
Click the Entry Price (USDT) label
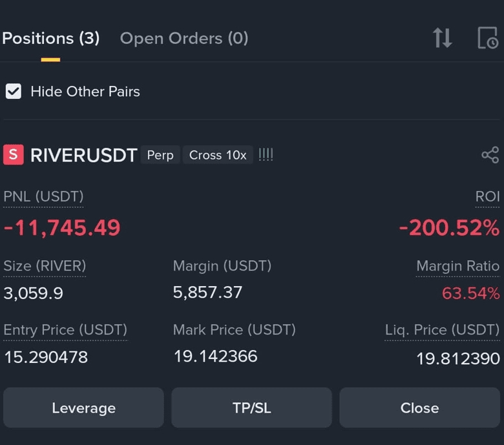pyautogui.click(x=65, y=330)
